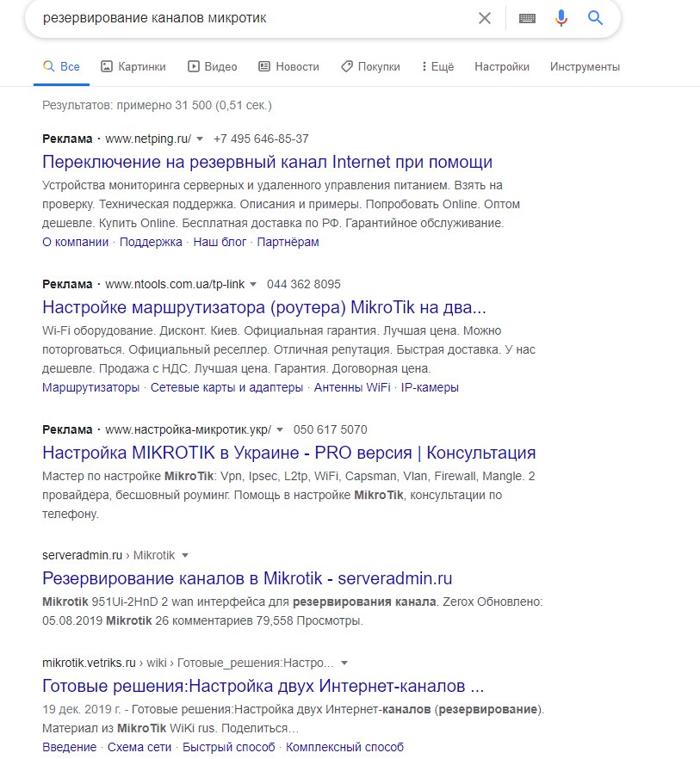Start voice search with the microphone icon
This screenshot has height=759, width=700.
click(x=561, y=18)
